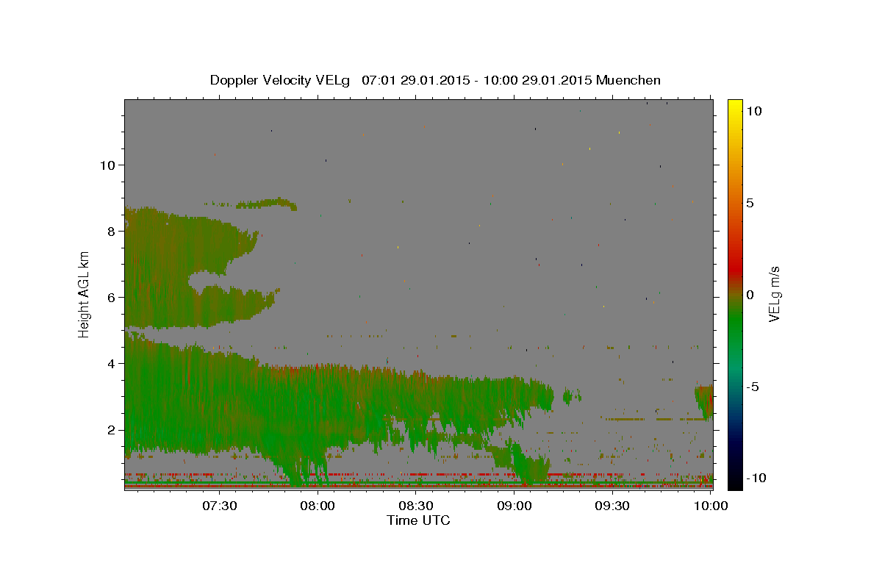
Task: Click the 09:30 time tick label
Action: tap(612, 506)
